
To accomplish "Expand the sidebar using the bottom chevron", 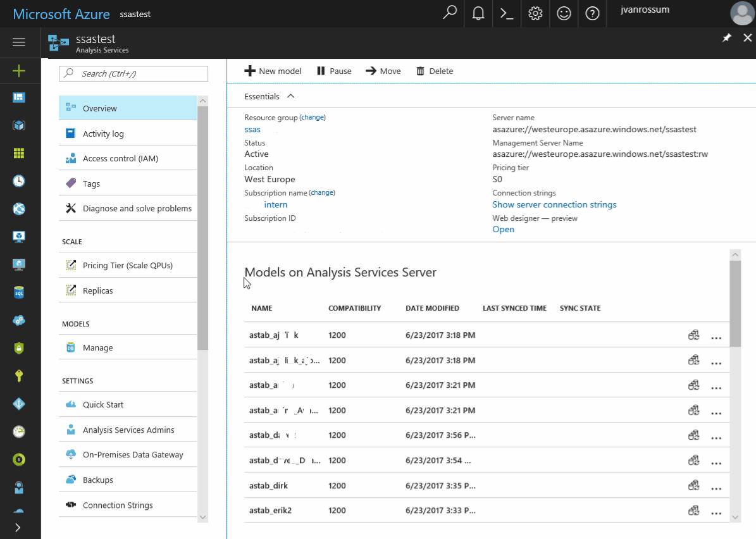I will [19, 527].
